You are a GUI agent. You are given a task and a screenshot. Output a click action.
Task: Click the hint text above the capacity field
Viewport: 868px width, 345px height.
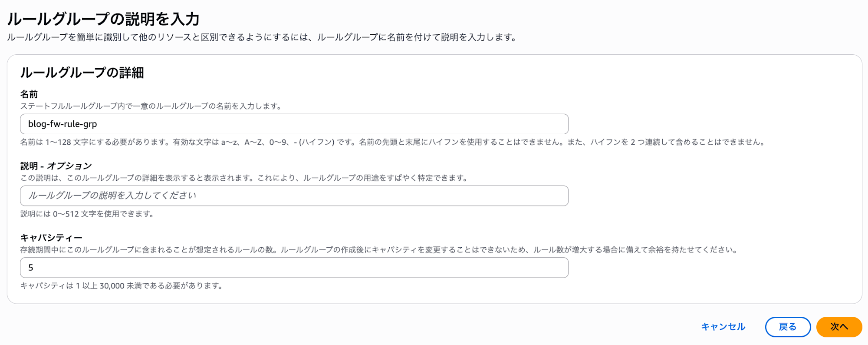[378, 250]
